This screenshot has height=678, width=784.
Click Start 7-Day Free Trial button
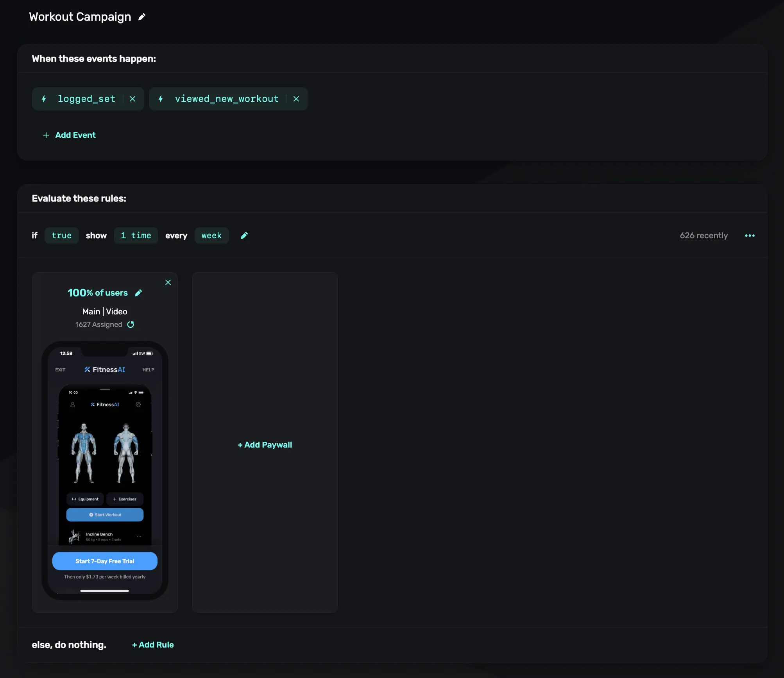coord(105,561)
